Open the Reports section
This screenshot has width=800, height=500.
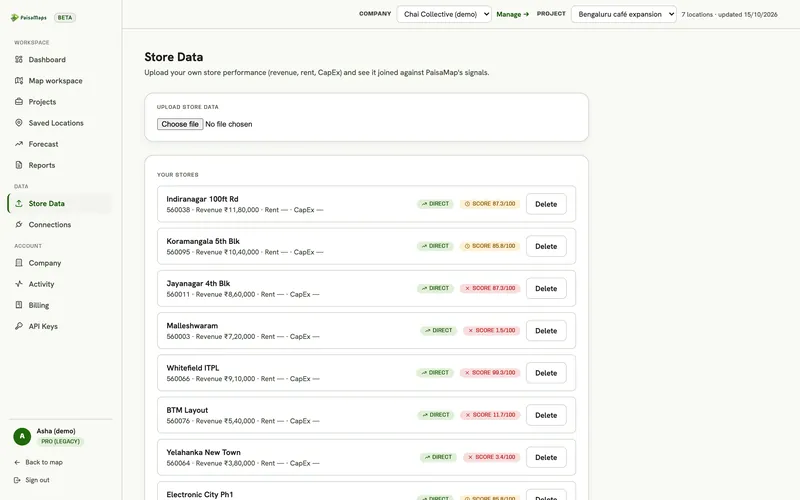click(x=60, y=165)
